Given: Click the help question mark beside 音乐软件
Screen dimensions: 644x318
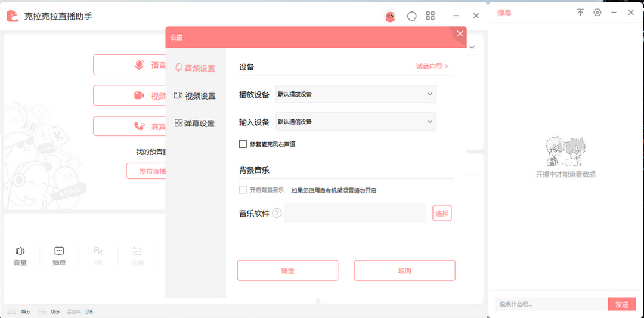Looking at the screenshot, I should coord(277,213).
